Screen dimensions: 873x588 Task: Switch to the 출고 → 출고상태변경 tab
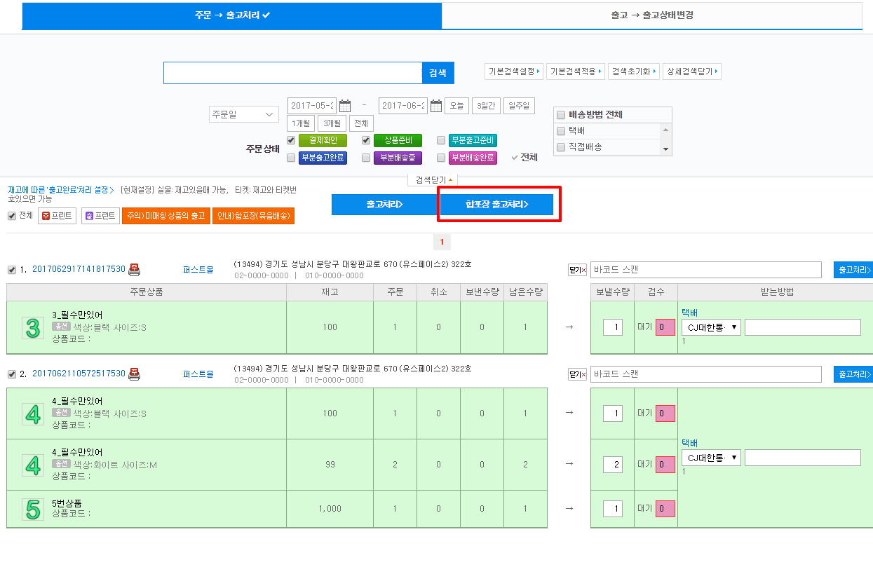point(651,15)
